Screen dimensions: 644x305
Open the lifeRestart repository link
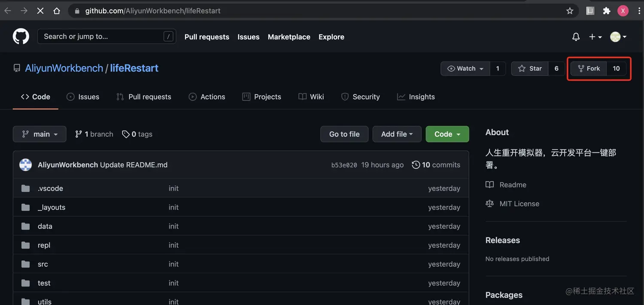pyautogui.click(x=134, y=68)
